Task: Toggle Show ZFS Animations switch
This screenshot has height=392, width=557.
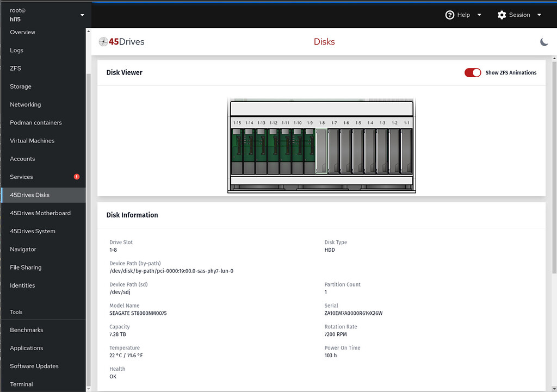Action: coord(473,72)
